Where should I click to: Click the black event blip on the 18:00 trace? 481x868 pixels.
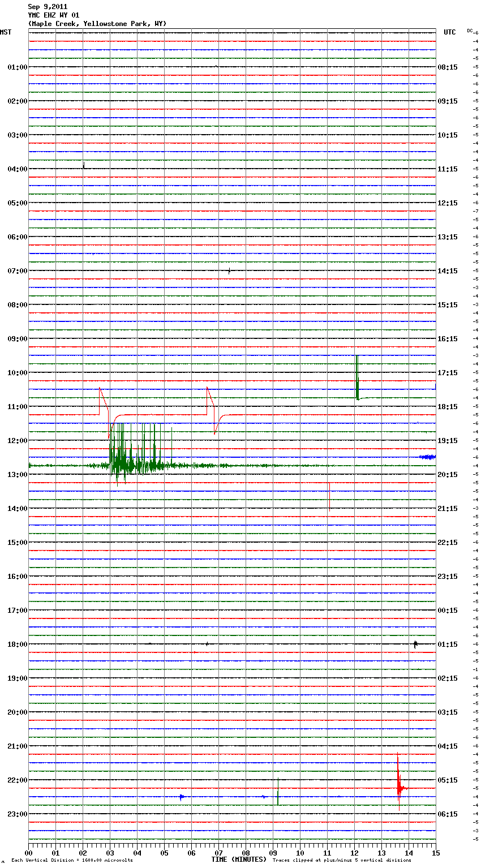[x=415, y=644]
